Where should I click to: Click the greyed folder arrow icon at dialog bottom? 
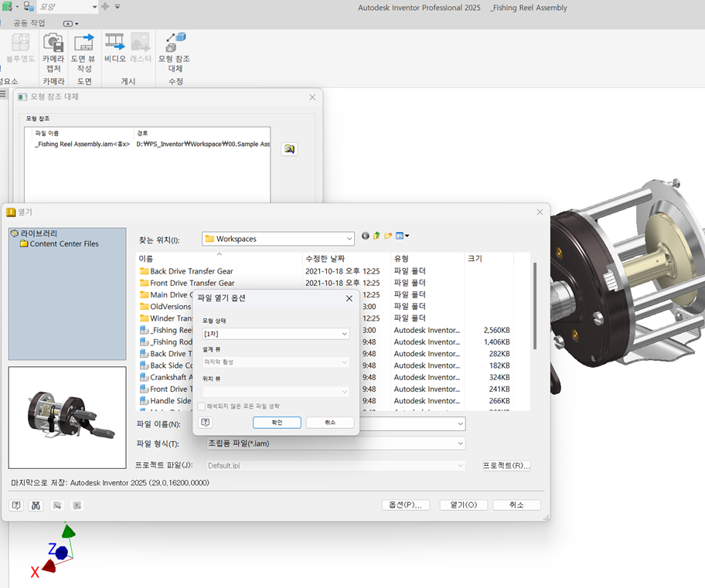pyautogui.click(x=57, y=505)
